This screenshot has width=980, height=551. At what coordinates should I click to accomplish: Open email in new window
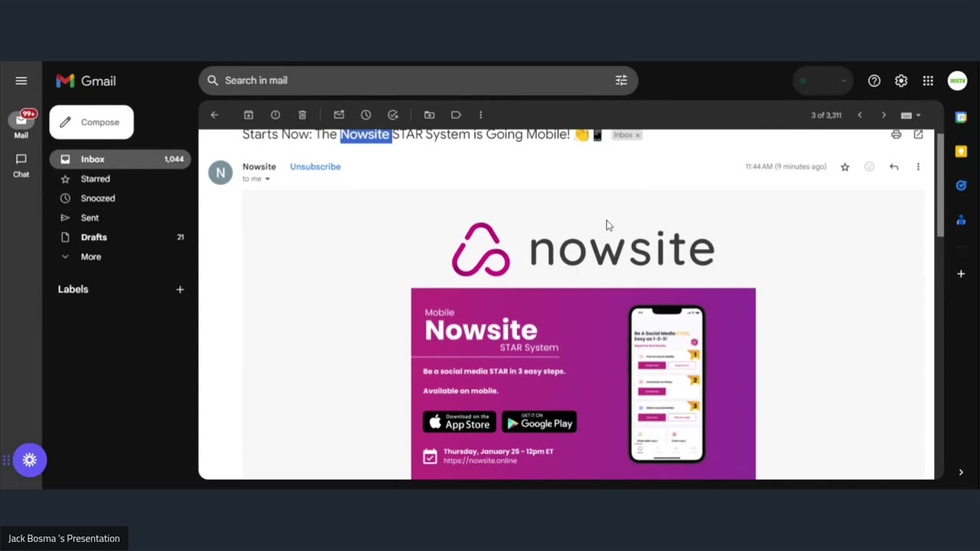coord(918,135)
